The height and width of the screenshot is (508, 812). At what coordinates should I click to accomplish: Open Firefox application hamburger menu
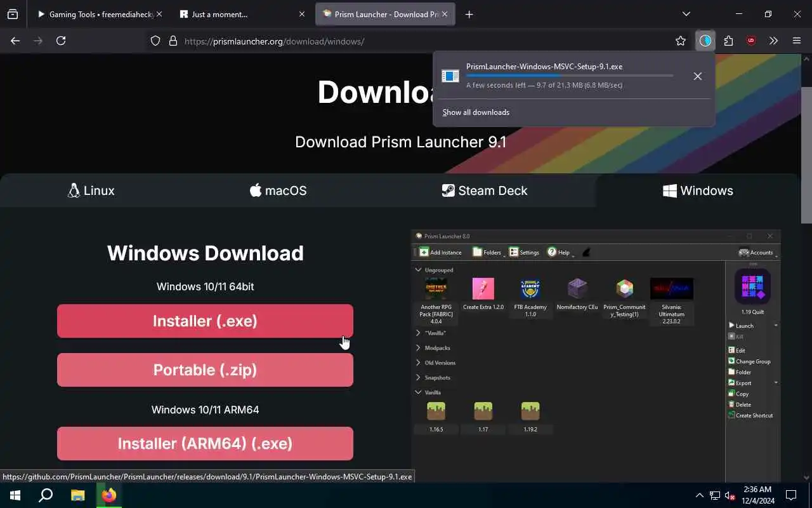pos(797,41)
